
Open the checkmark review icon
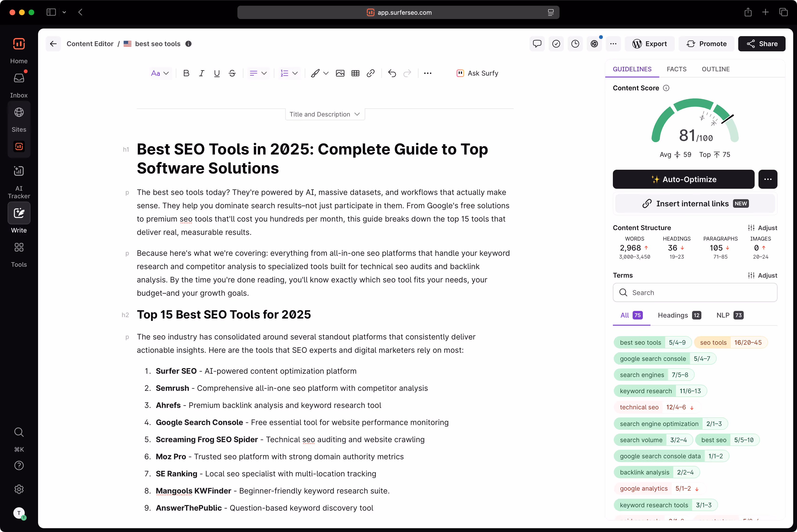click(x=556, y=44)
